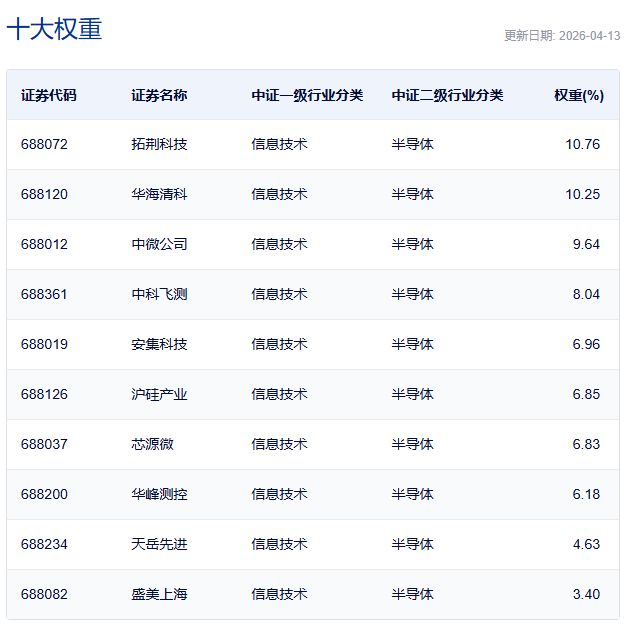Open the 华海清科 row name
This screenshot has width=628, height=624.
(159, 194)
